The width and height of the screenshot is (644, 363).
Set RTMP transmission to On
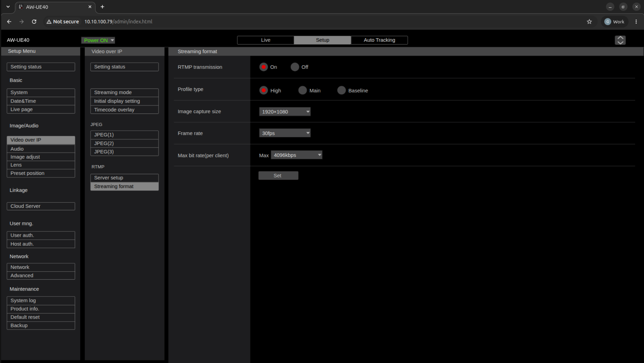click(264, 67)
